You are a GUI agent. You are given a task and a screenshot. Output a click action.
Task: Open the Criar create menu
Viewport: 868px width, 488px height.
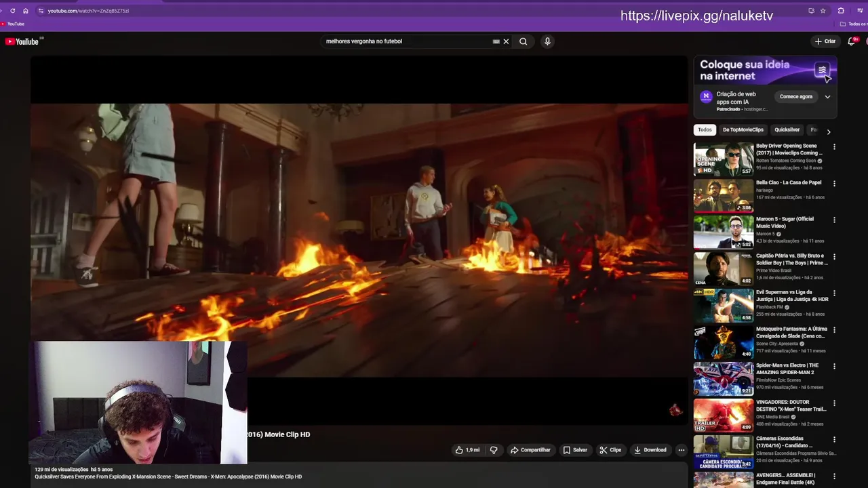pyautogui.click(x=825, y=41)
